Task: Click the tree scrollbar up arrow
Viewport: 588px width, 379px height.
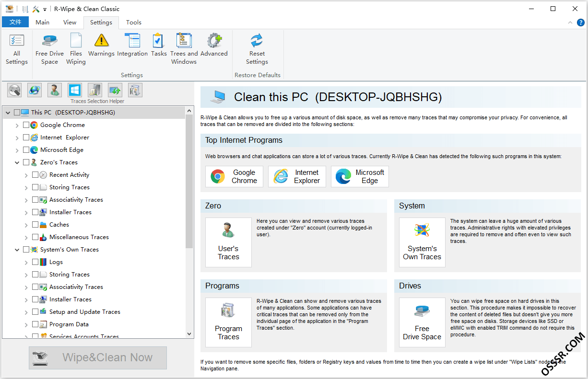Action: [x=189, y=111]
